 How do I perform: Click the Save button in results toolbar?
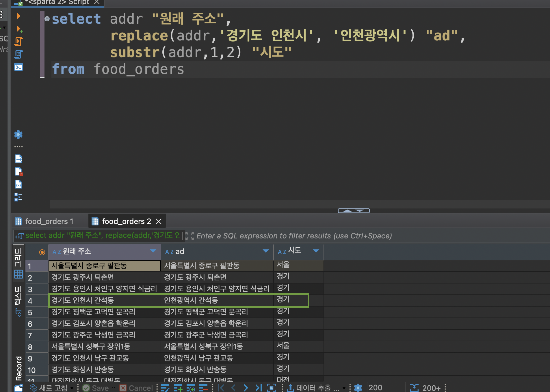[x=95, y=388]
